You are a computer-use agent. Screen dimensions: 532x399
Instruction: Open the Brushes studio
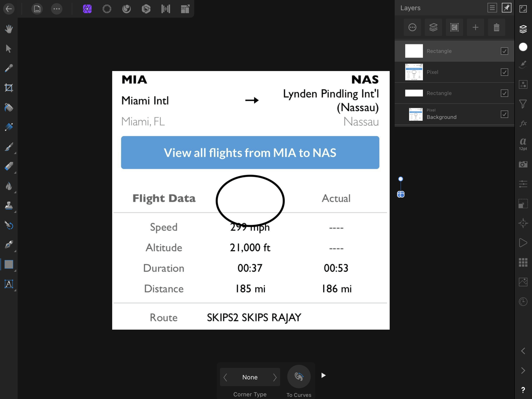click(523, 64)
